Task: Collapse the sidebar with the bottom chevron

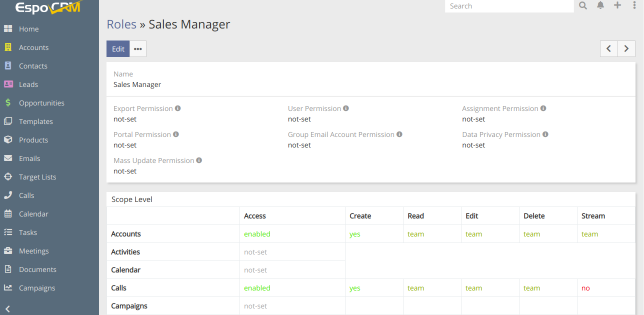Action: pos(8,308)
